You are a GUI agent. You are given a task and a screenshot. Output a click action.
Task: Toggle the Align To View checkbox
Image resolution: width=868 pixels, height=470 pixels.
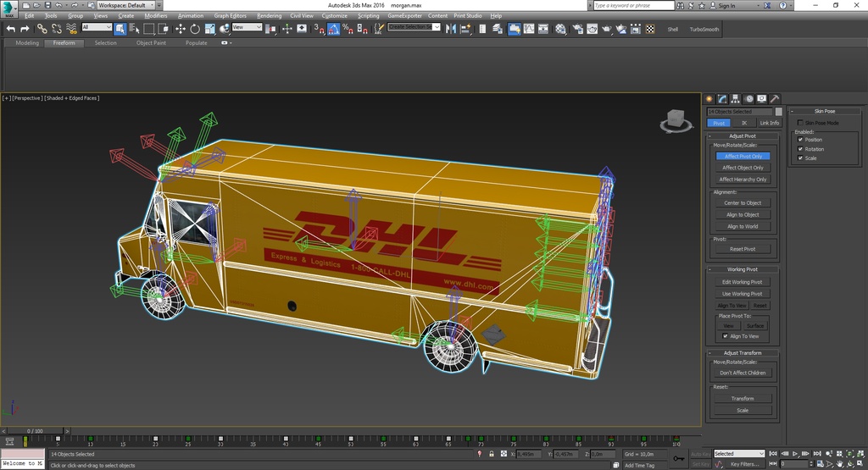point(725,336)
